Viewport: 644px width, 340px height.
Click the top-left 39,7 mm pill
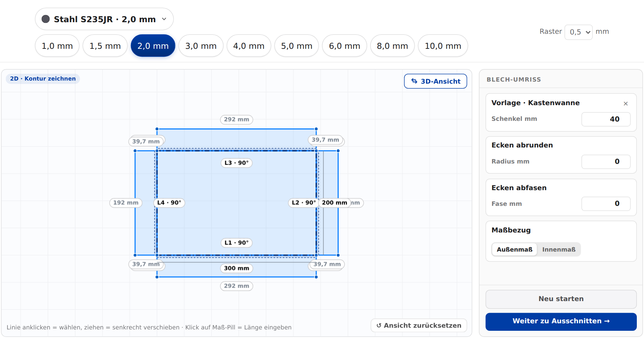point(146,141)
